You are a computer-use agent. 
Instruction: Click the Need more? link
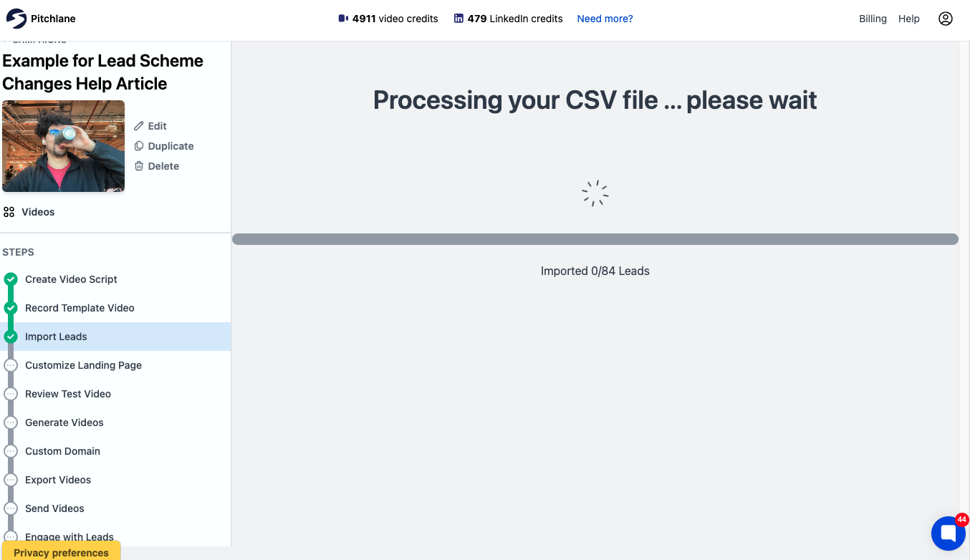point(605,19)
